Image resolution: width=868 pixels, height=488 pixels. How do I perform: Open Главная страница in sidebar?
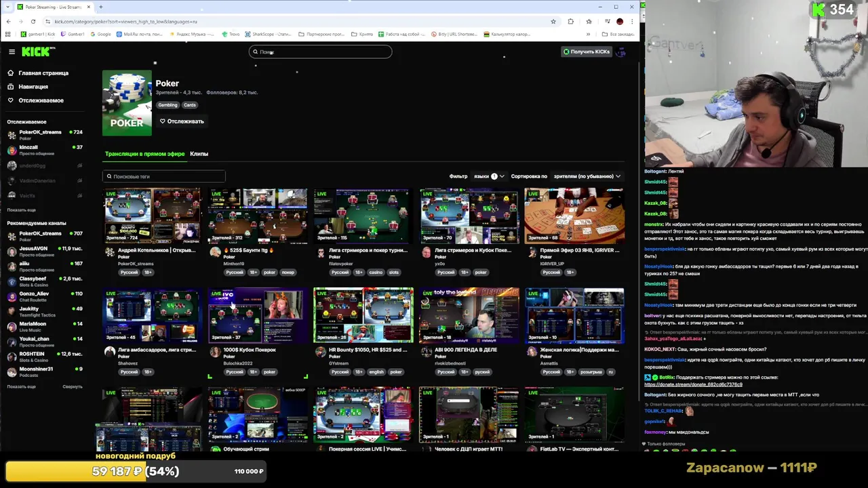click(43, 73)
